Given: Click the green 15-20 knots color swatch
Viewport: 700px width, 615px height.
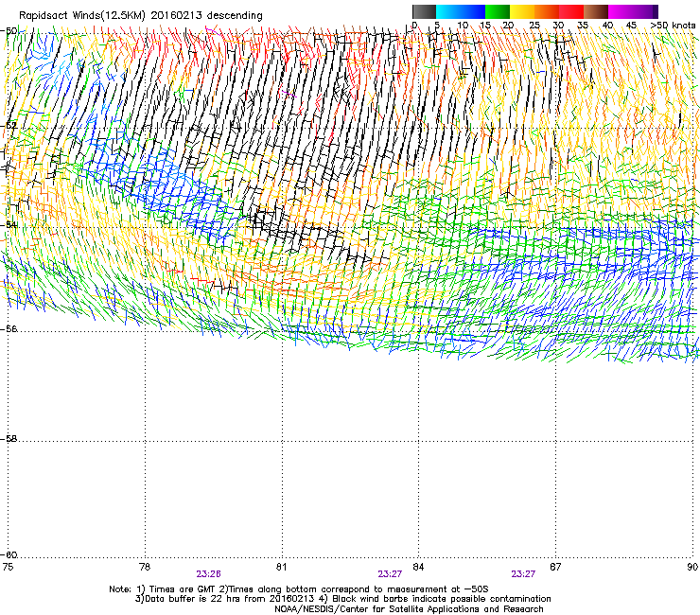Looking at the screenshot, I should [x=498, y=11].
